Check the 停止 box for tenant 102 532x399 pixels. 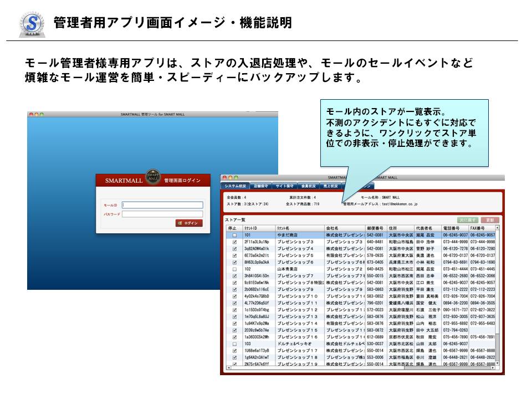pos(234,269)
